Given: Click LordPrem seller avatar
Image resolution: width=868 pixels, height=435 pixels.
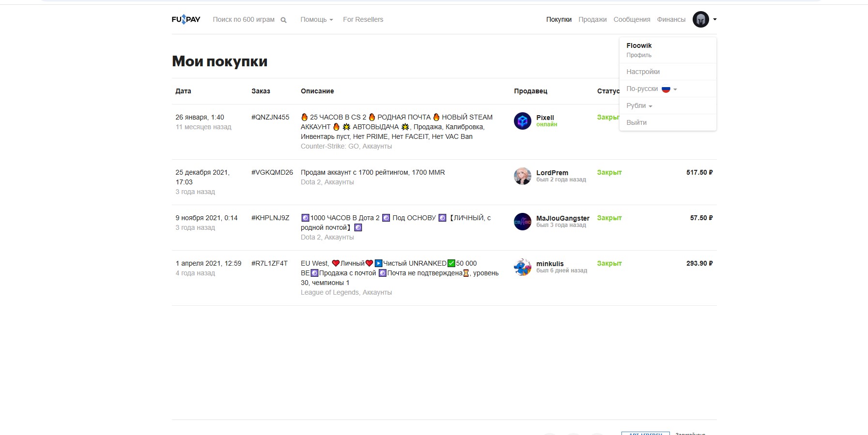Looking at the screenshot, I should 522,176.
